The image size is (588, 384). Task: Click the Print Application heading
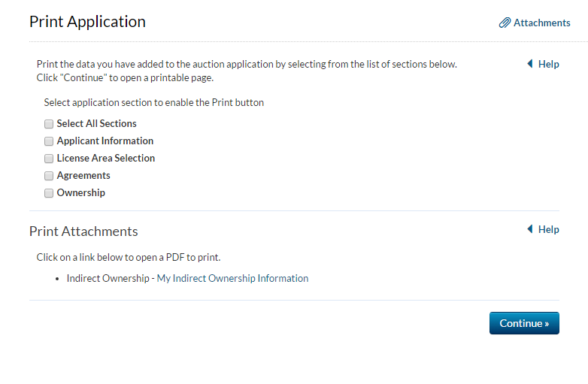pos(87,22)
